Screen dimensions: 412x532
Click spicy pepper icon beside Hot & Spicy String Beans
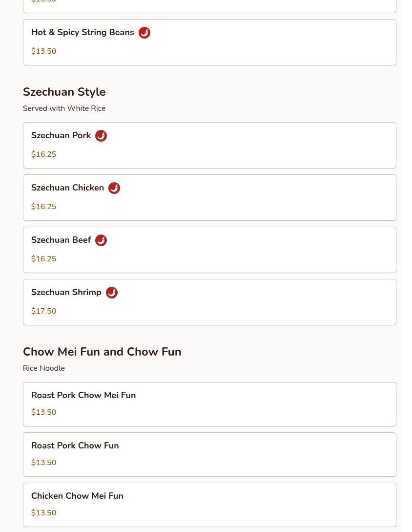point(144,33)
